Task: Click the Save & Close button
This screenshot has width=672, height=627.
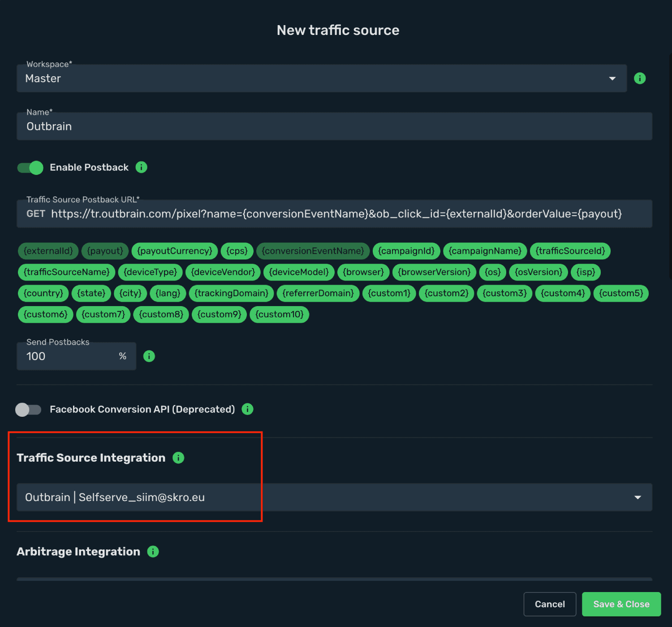Action: click(621, 604)
